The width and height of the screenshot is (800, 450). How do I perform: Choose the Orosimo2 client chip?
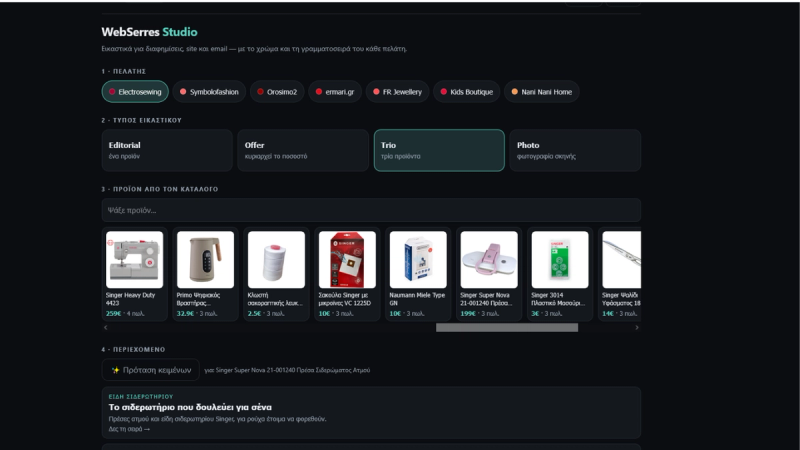(x=277, y=92)
